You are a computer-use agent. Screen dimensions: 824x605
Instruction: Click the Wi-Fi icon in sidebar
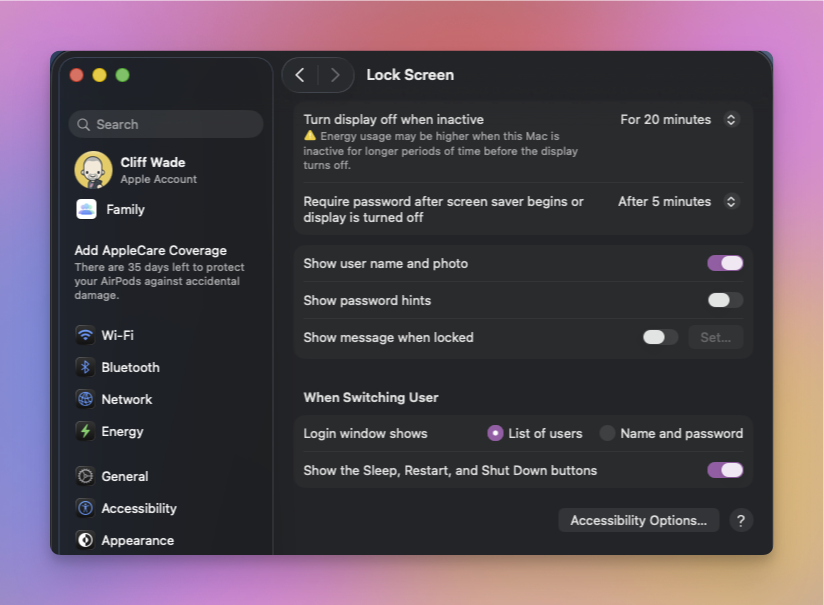pyautogui.click(x=86, y=335)
